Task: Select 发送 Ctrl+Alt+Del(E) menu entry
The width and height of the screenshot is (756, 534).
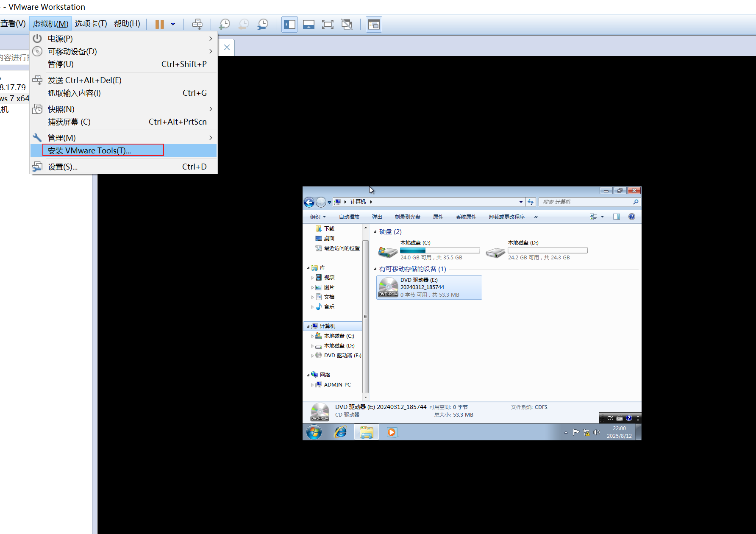Action: pos(123,80)
